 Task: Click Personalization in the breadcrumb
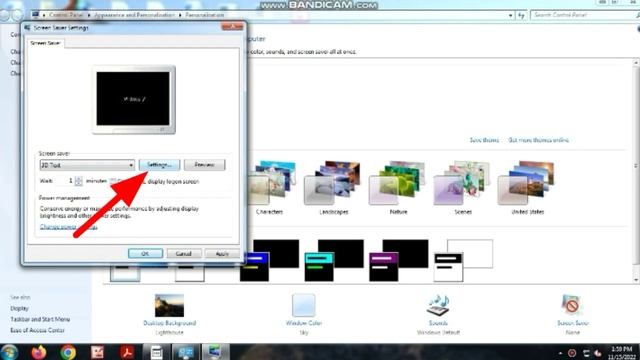[204, 15]
